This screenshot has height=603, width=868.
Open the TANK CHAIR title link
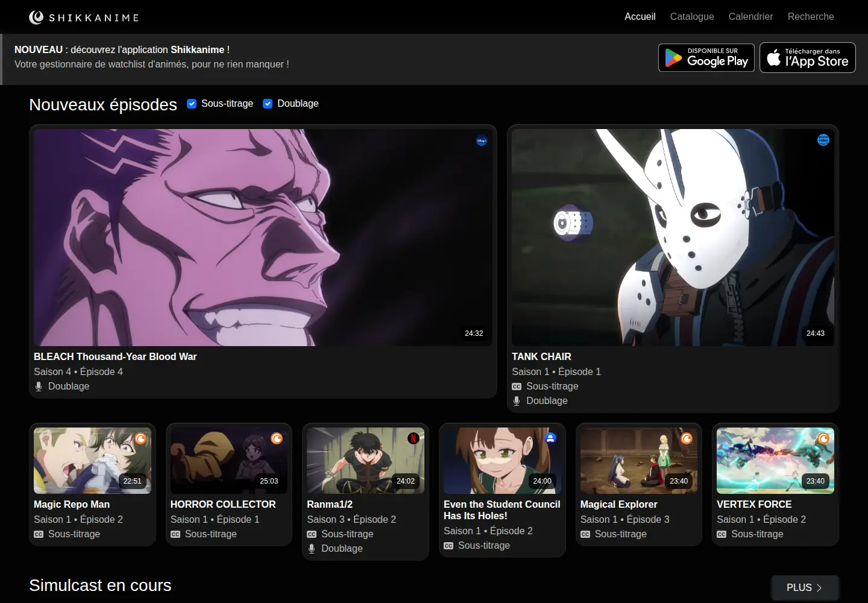541,357
